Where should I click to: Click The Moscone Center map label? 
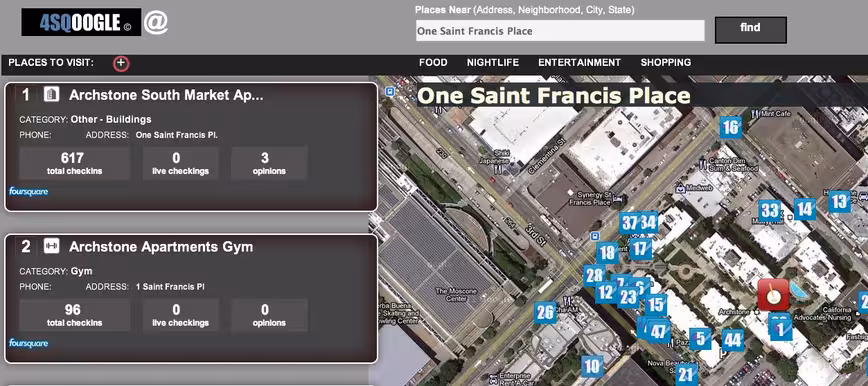457,295
